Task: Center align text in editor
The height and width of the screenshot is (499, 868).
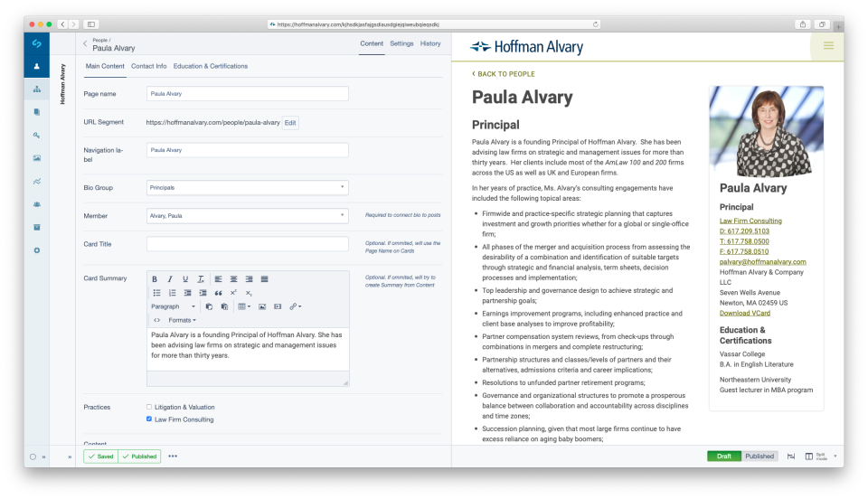Action: click(233, 279)
